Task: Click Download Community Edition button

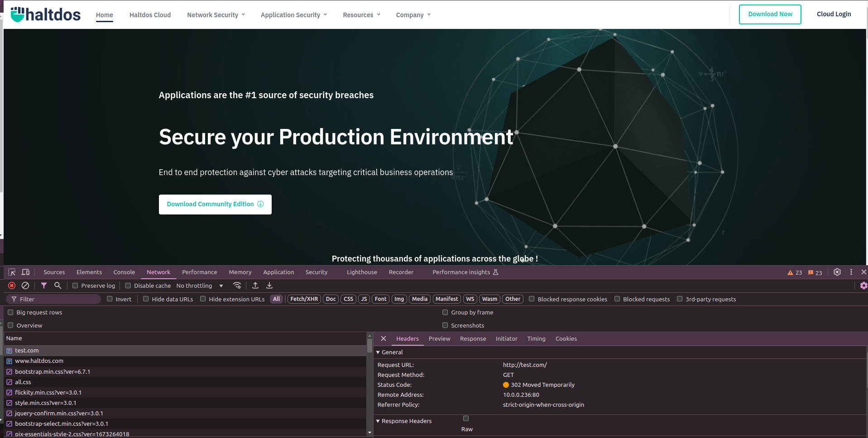Action: [x=215, y=205]
